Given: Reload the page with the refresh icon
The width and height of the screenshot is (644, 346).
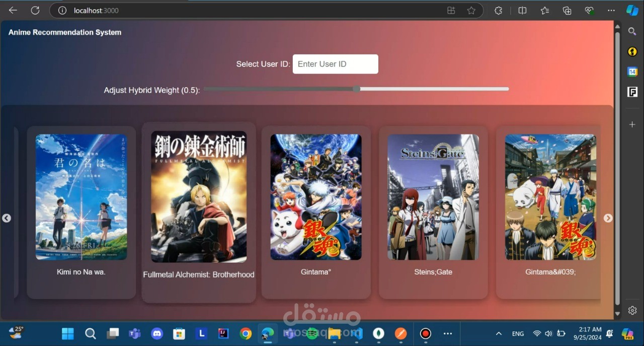Looking at the screenshot, I should click(35, 10).
